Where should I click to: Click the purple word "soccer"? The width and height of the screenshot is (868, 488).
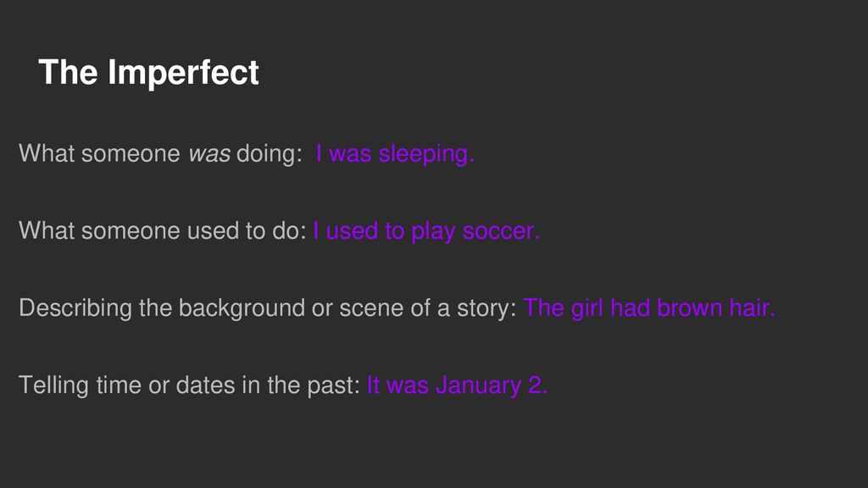click(x=498, y=231)
